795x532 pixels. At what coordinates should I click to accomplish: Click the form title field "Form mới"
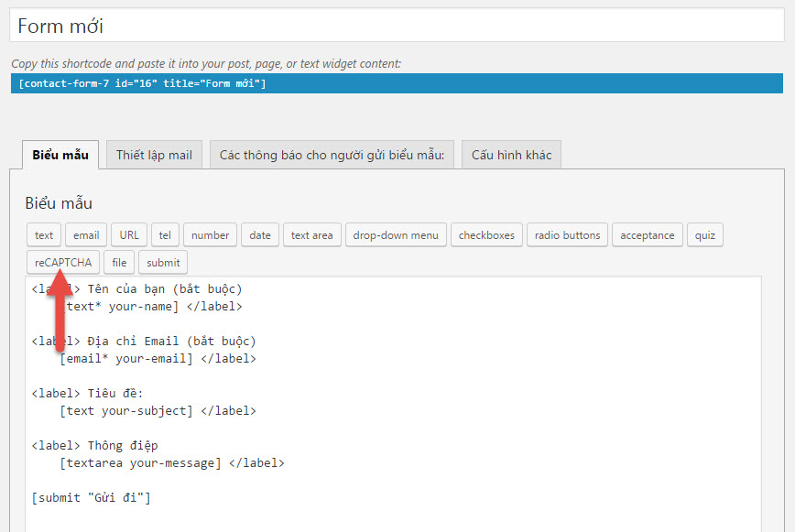394,26
